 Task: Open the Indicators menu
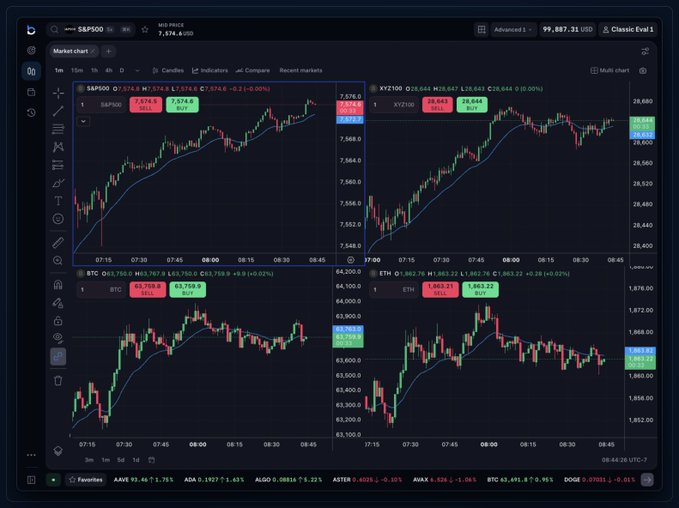(210, 70)
